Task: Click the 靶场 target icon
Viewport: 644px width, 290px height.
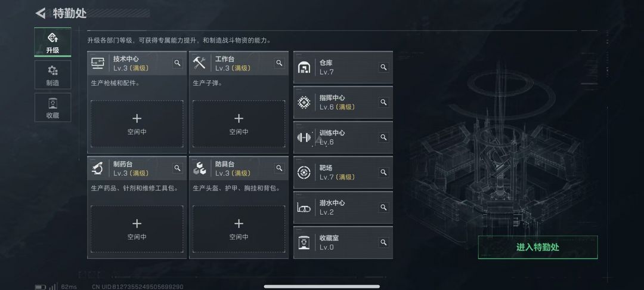Action: (304, 172)
